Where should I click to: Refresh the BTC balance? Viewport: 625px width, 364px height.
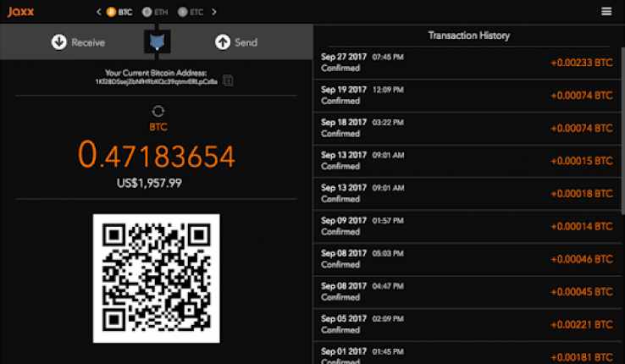tap(158, 111)
